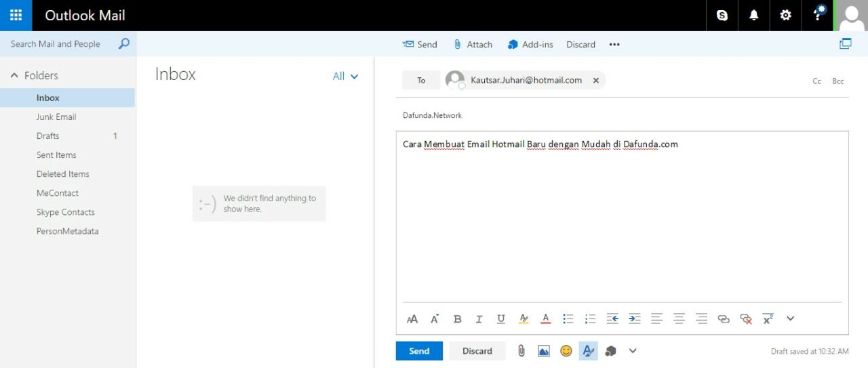The width and height of the screenshot is (868, 368).
Task: Open the settings gear
Action: [785, 15]
